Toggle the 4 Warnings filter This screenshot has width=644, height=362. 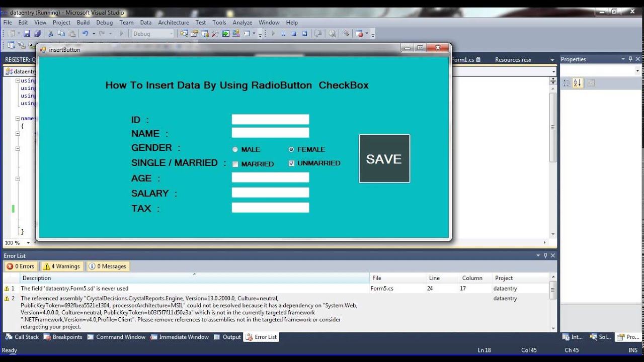62,266
